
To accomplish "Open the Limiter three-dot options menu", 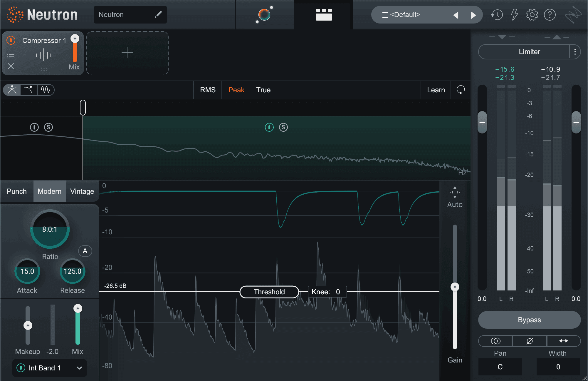I will [x=575, y=52].
